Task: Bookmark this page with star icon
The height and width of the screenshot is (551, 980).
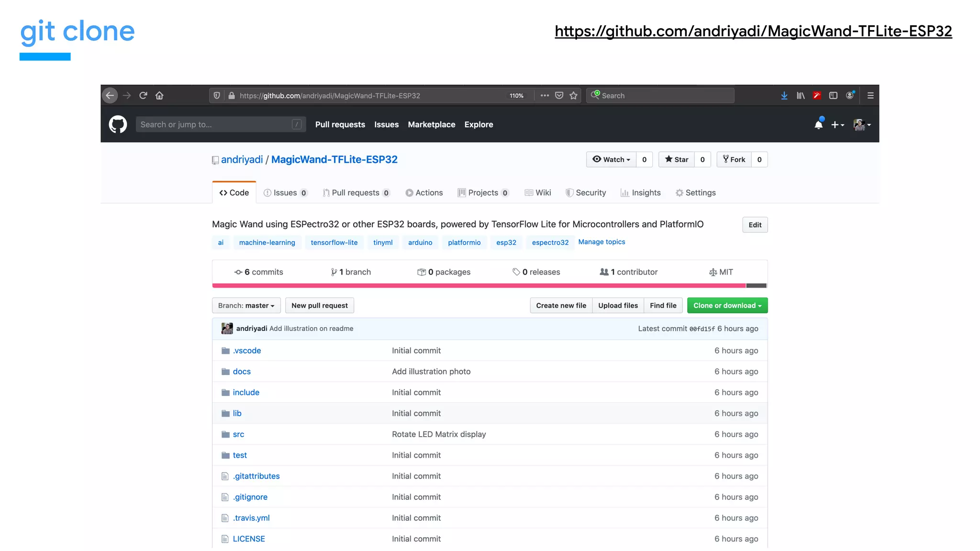Action: (x=573, y=95)
